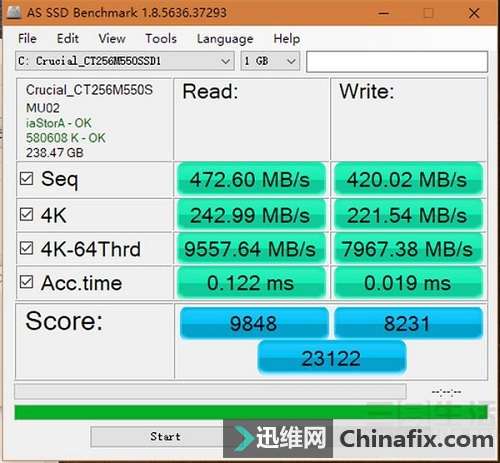Expand the 1 GB test size dropdown
The image size is (500, 463).
click(270, 61)
